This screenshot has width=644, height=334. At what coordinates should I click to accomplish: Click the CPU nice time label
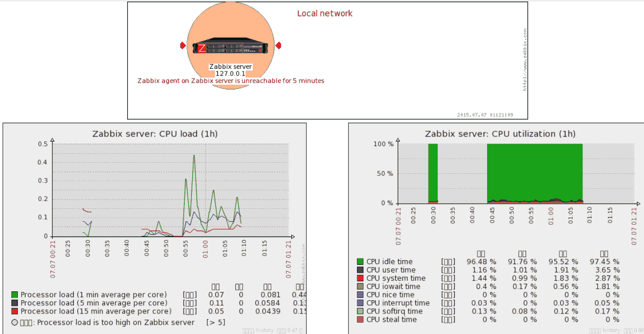point(390,294)
